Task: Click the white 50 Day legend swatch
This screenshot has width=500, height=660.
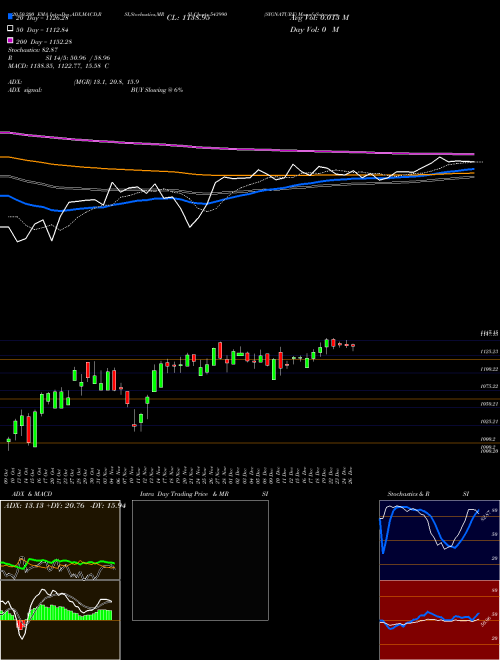Action: pyautogui.click(x=11, y=28)
